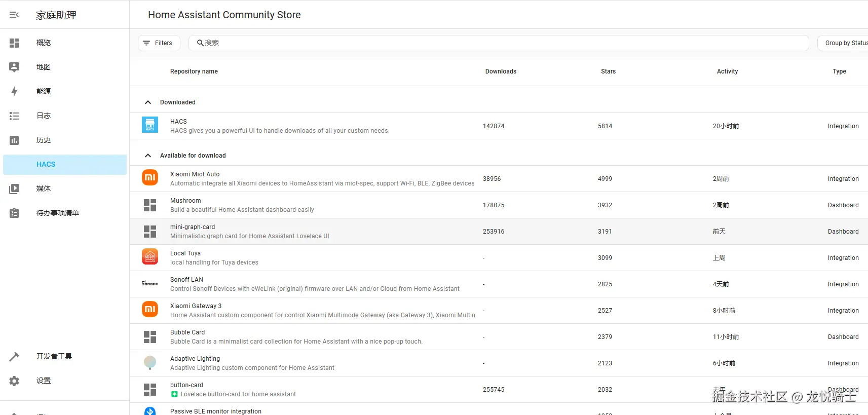Open 设置 settings gear icon
Screen dimensions: 868x415
14,381
